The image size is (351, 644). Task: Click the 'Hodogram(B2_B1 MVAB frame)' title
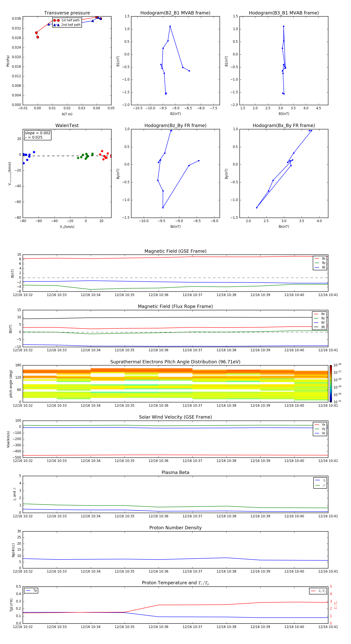[175, 13]
